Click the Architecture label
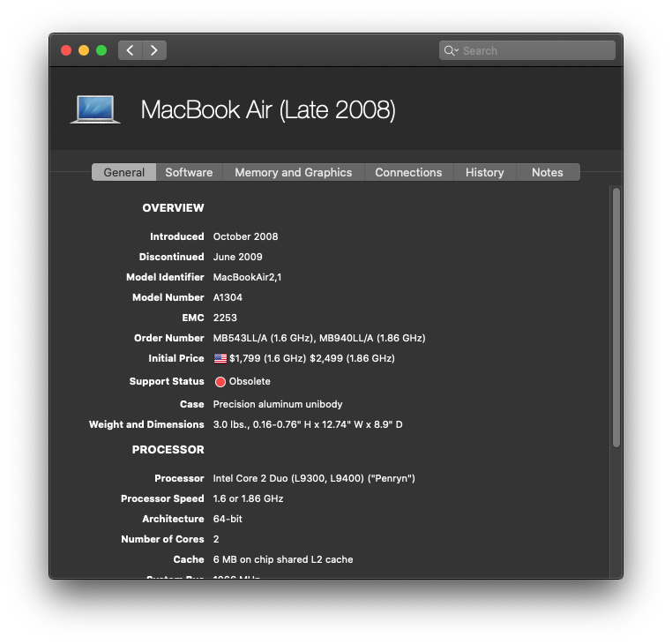This screenshot has width=672, height=644. click(173, 519)
